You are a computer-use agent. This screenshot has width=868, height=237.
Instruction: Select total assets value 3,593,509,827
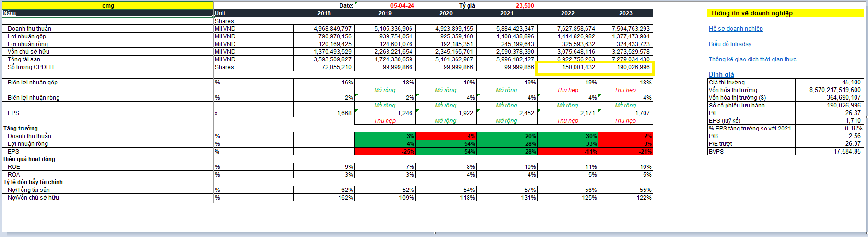324,59
